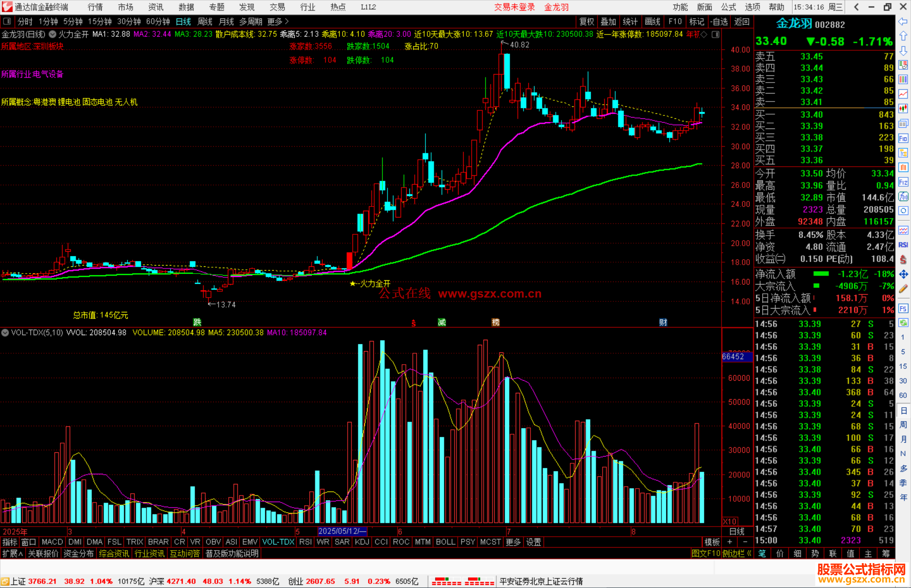The height and width of the screenshot is (588, 911).
Task: Click the diamond icon after 年初 text
Action: pos(703,35)
